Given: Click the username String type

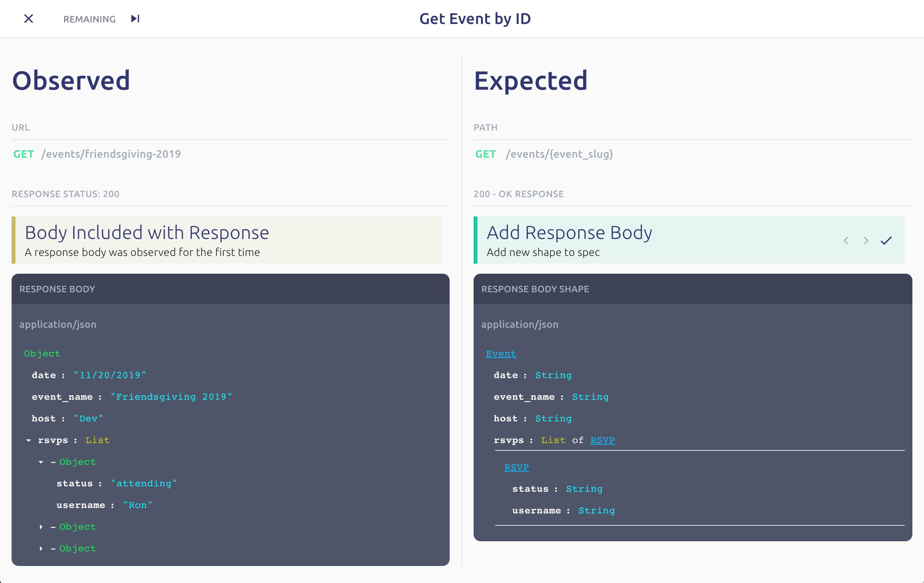Looking at the screenshot, I should click(596, 511).
